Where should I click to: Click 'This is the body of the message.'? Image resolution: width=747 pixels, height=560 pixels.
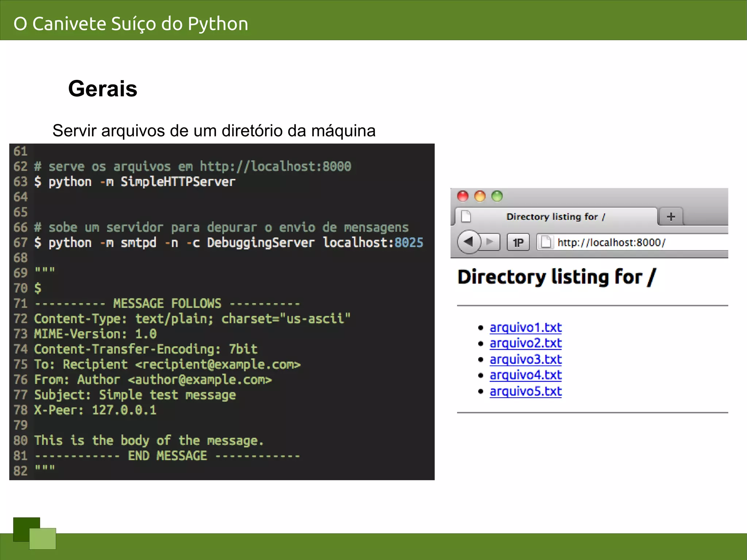(x=149, y=441)
